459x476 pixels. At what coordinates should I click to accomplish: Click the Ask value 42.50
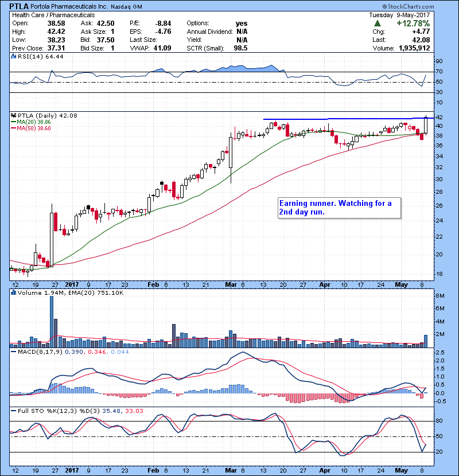pos(106,24)
